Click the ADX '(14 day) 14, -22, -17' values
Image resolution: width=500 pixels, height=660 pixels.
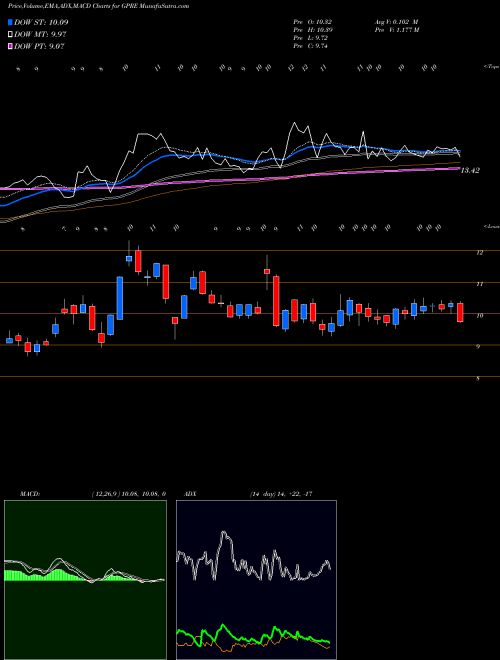pos(281,494)
